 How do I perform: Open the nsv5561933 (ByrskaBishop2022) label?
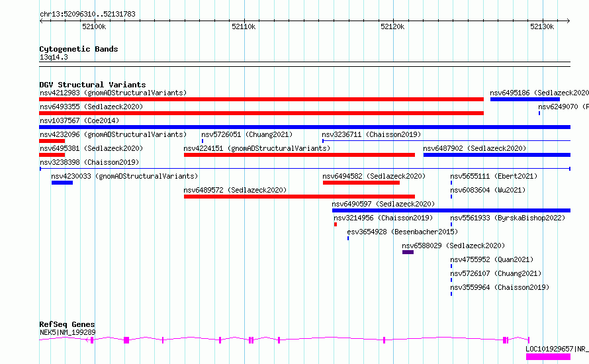click(508, 218)
